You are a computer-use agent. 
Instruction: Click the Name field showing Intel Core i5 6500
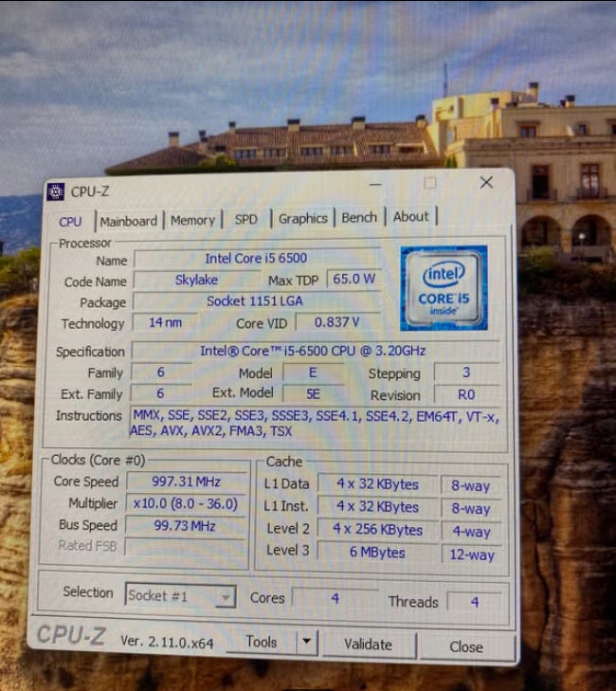tap(257, 258)
